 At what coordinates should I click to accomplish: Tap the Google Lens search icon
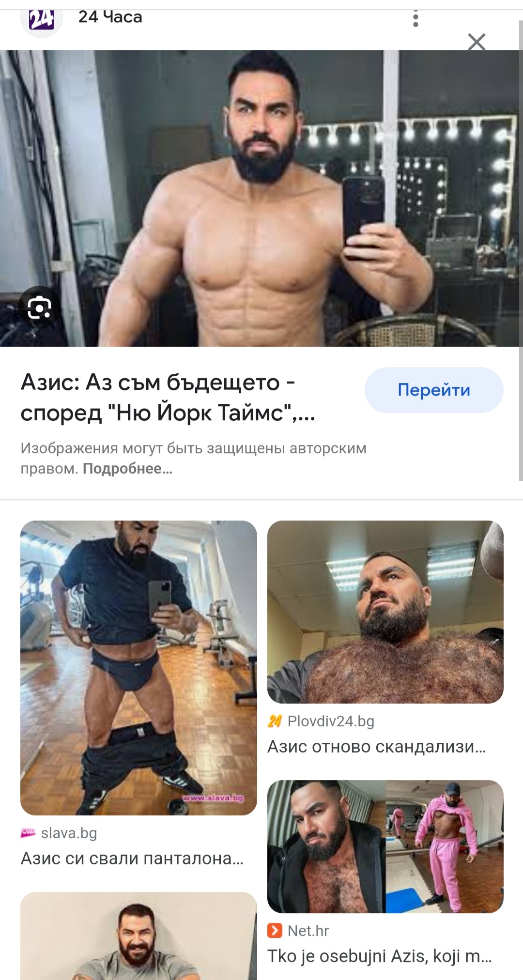tap(40, 308)
